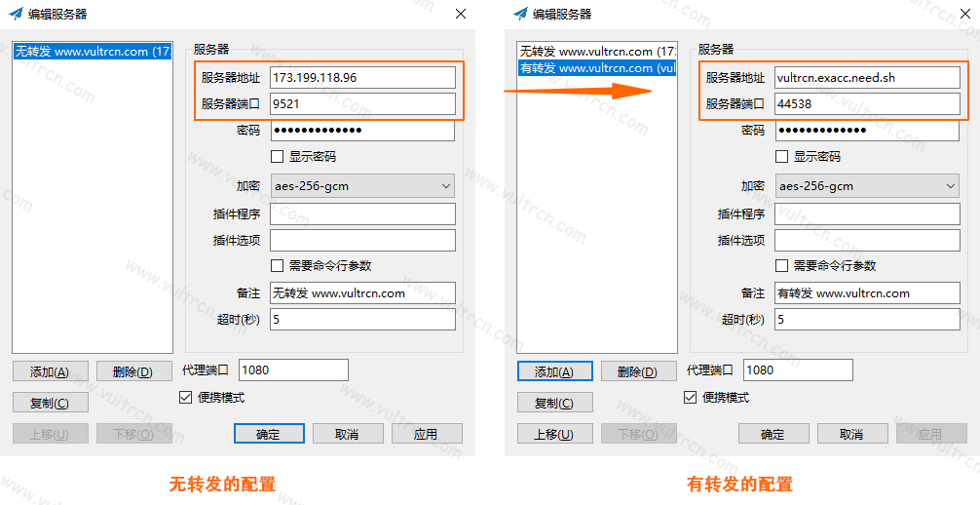The width and height of the screenshot is (980, 505).
Task: Click 插件选项 field in right window
Action: tap(867, 240)
